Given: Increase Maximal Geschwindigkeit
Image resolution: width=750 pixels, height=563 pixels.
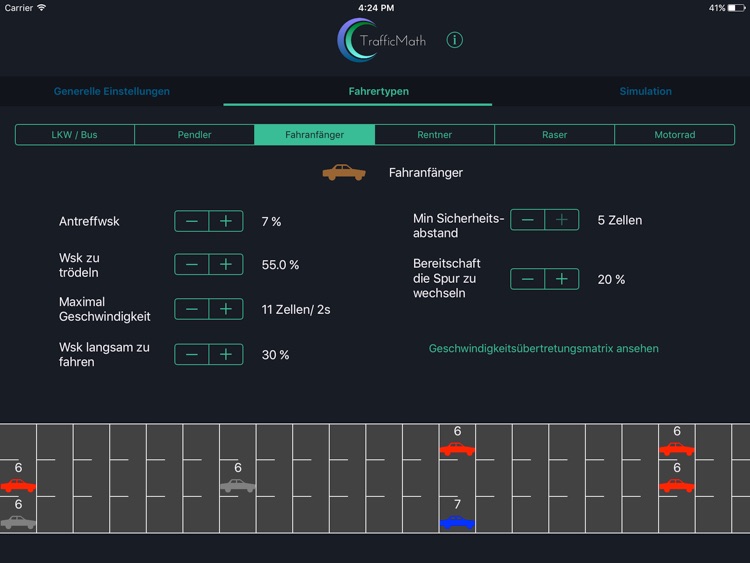Looking at the screenshot, I should click(x=226, y=309).
